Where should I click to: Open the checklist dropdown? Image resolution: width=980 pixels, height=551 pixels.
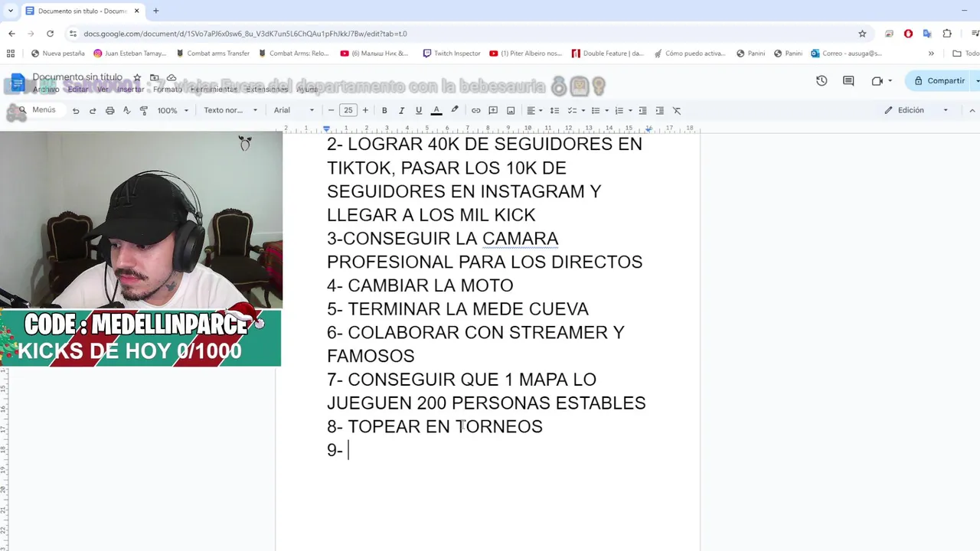(576, 110)
